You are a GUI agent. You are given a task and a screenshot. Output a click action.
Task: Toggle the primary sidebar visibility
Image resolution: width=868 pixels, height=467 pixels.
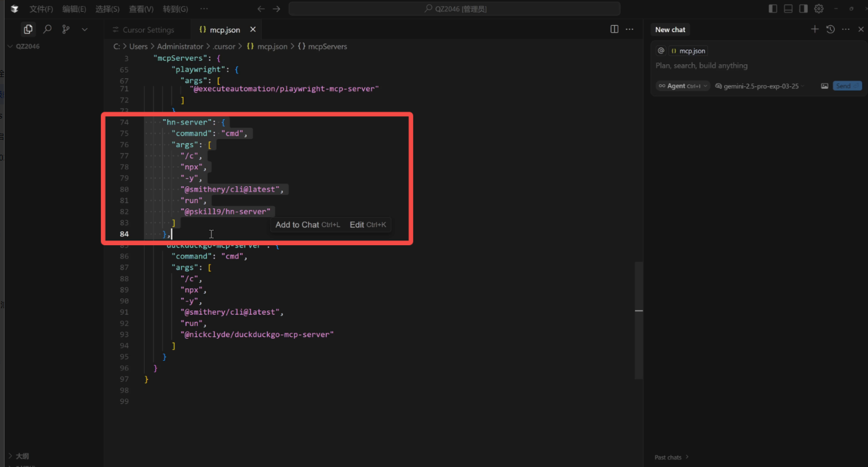coord(772,8)
